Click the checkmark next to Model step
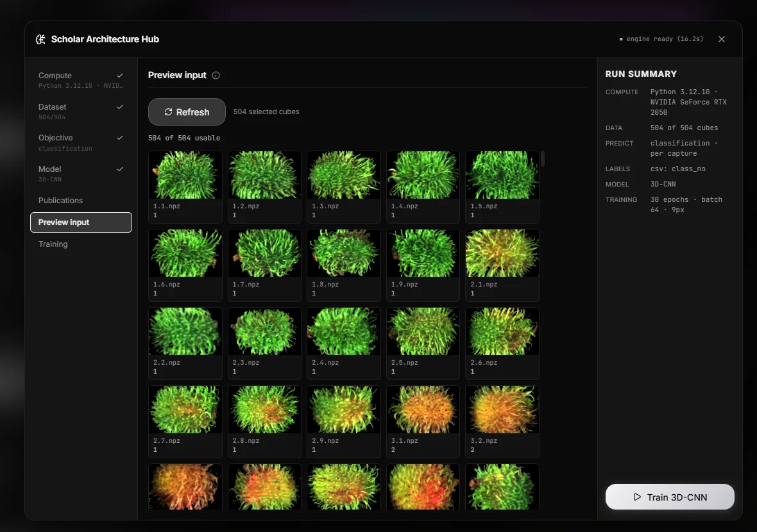 point(120,169)
